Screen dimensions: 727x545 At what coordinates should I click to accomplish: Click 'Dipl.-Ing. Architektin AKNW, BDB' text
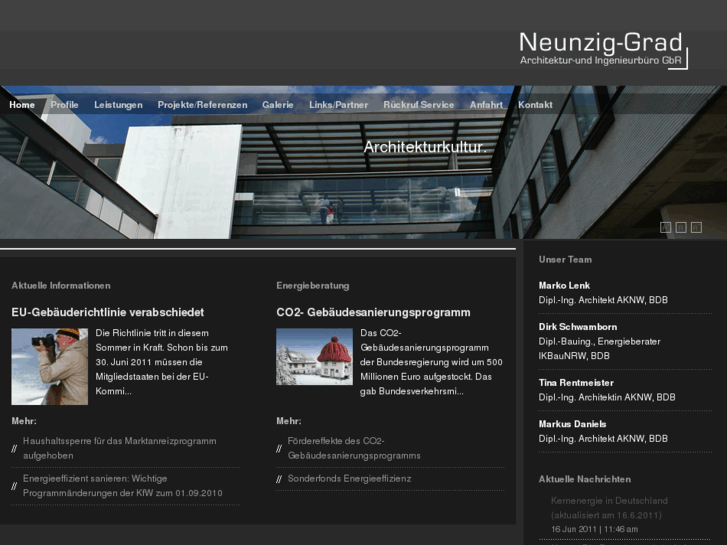(x=607, y=397)
